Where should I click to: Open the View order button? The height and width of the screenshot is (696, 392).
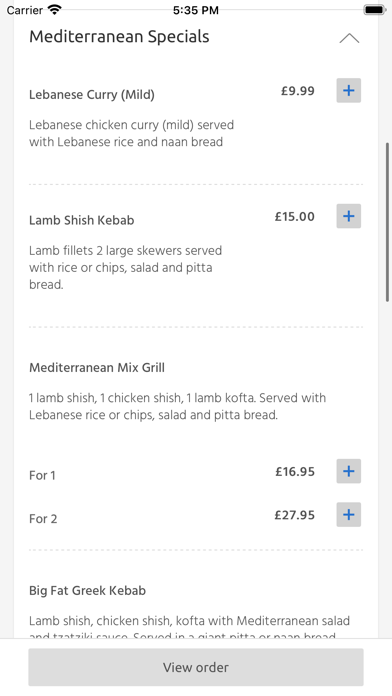tap(196, 667)
